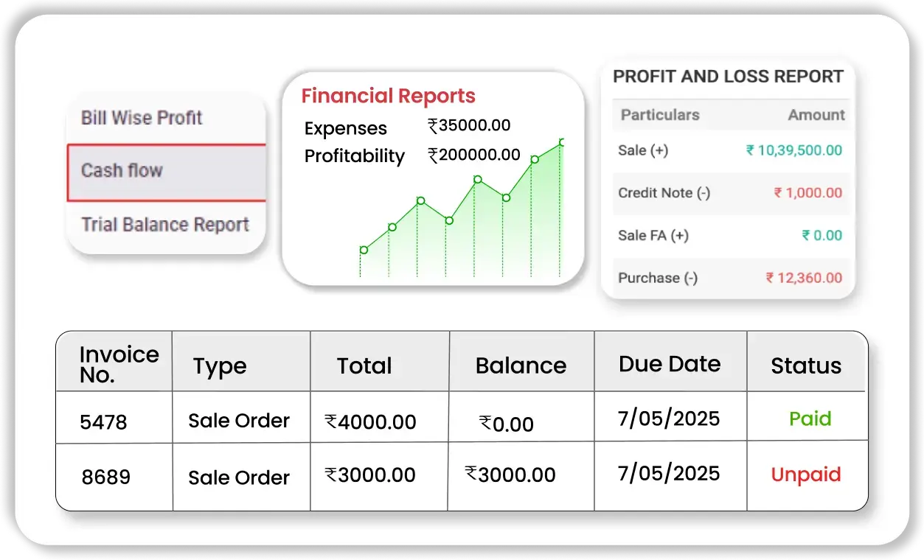
Task: Open the Trial Balance Report entry
Action: (x=165, y=225)
